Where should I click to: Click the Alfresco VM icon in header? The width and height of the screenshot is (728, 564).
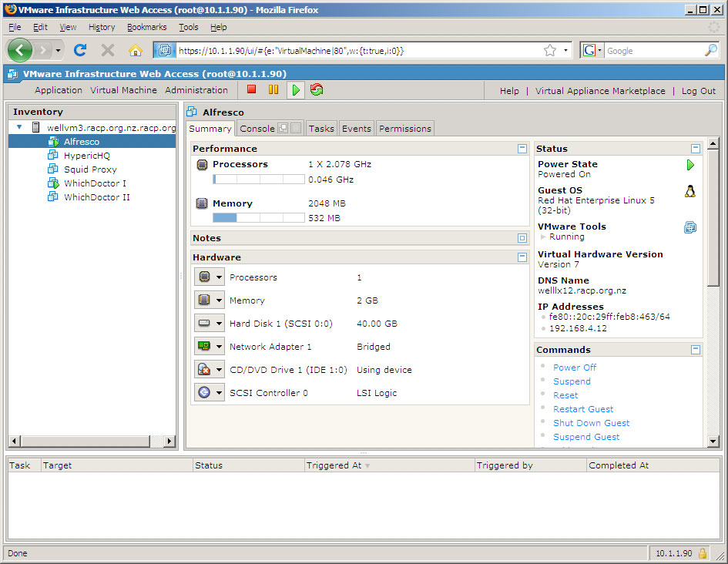[192, 112]
